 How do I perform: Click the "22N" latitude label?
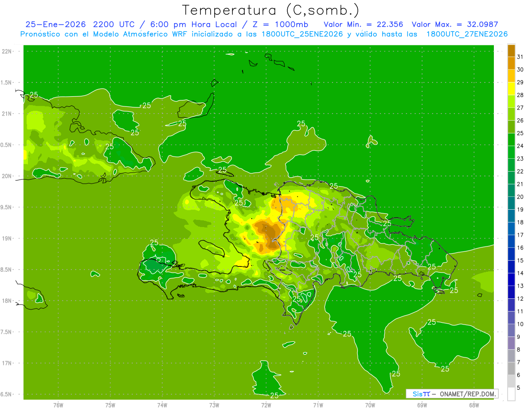(8, 51)
